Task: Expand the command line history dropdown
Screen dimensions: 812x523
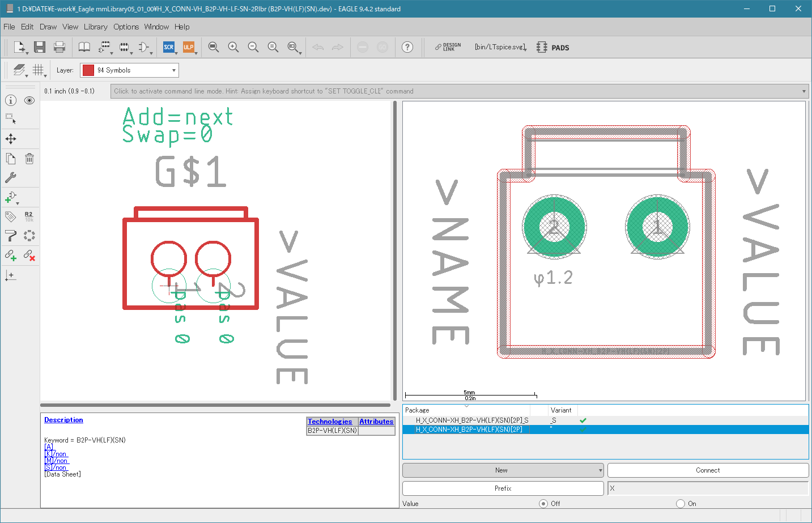Action: [x=804, y=91]
